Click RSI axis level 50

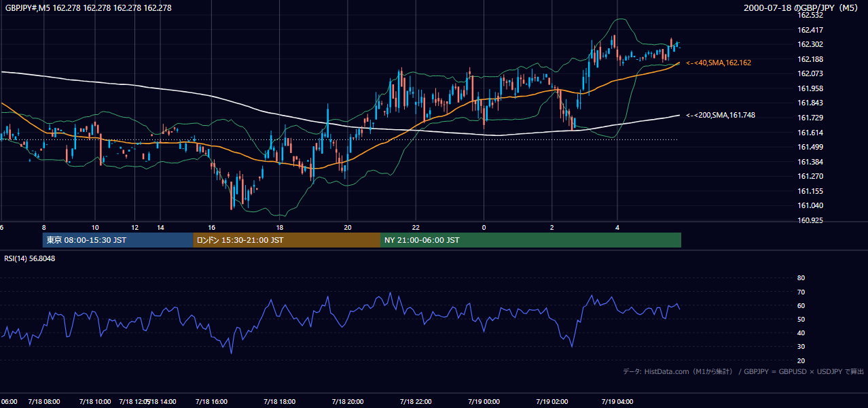click(801, 320)
